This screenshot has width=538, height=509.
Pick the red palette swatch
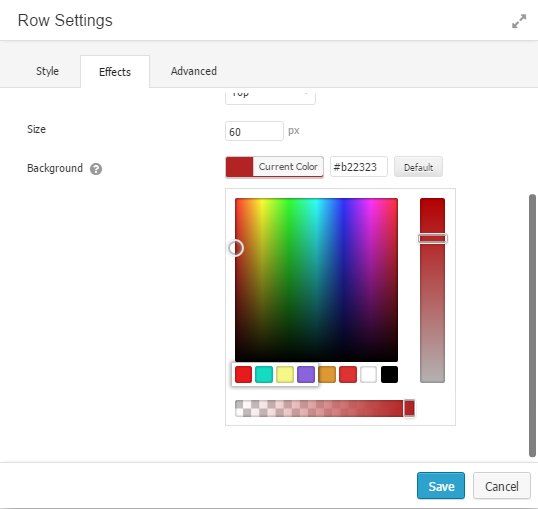pos(244,374)
